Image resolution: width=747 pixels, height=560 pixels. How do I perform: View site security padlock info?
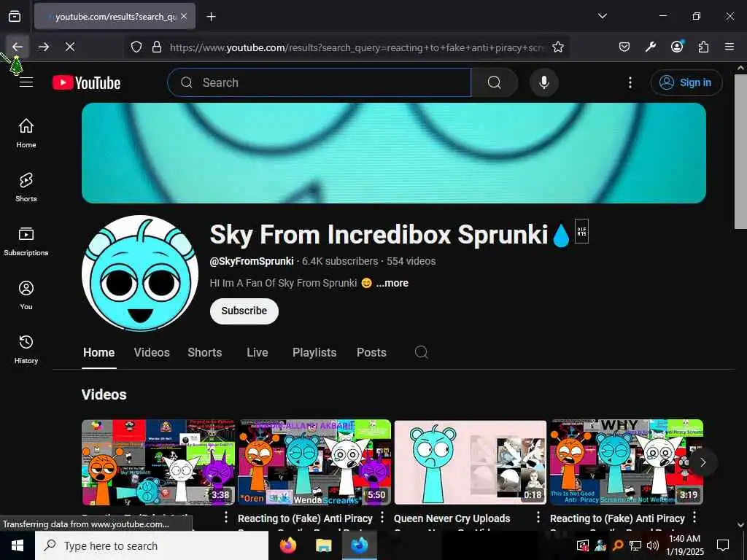point(156,47)
